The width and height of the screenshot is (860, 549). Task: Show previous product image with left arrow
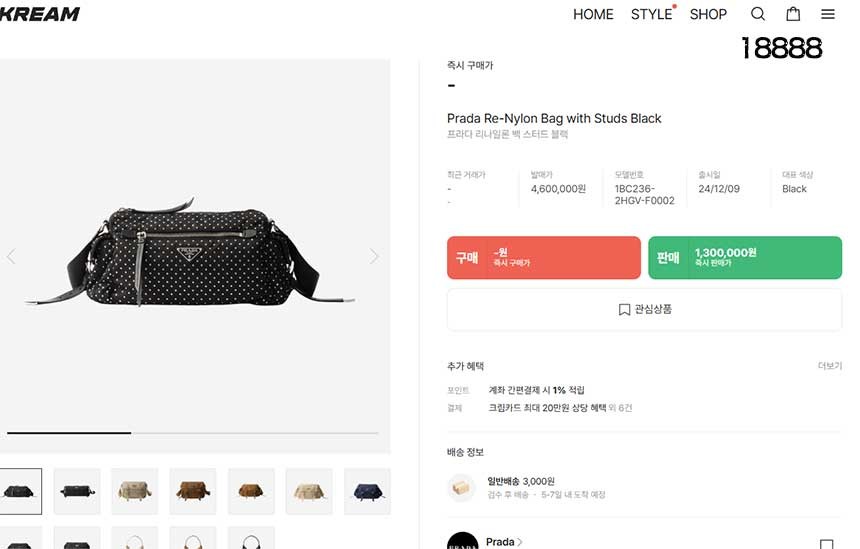[x=11, y=256]
